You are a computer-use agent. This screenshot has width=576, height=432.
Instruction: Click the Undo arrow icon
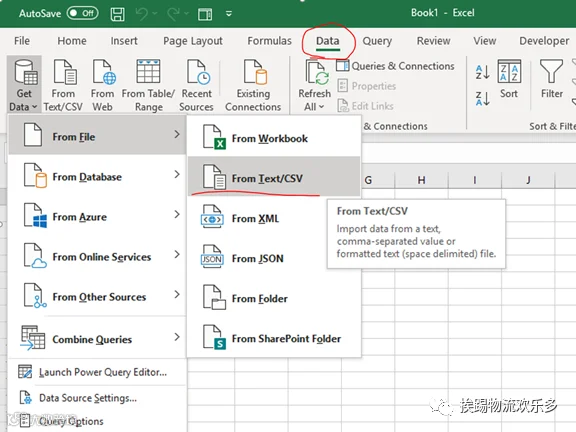(x=141, y=14)
